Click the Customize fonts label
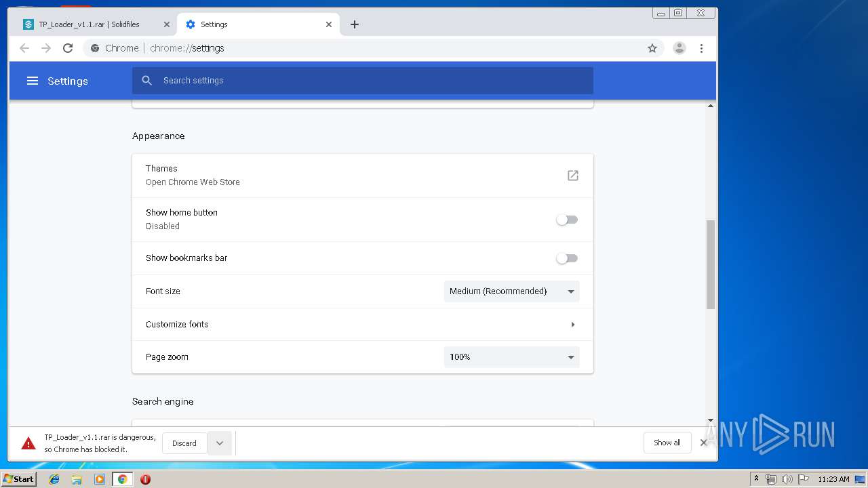Image resolution: width=868 pixels, height=488 pixels. pyautogui.click(x=177, y=325)
